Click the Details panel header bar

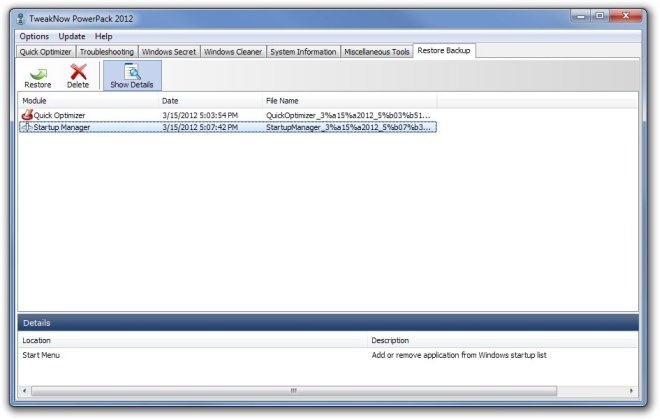tap(328, 323)
